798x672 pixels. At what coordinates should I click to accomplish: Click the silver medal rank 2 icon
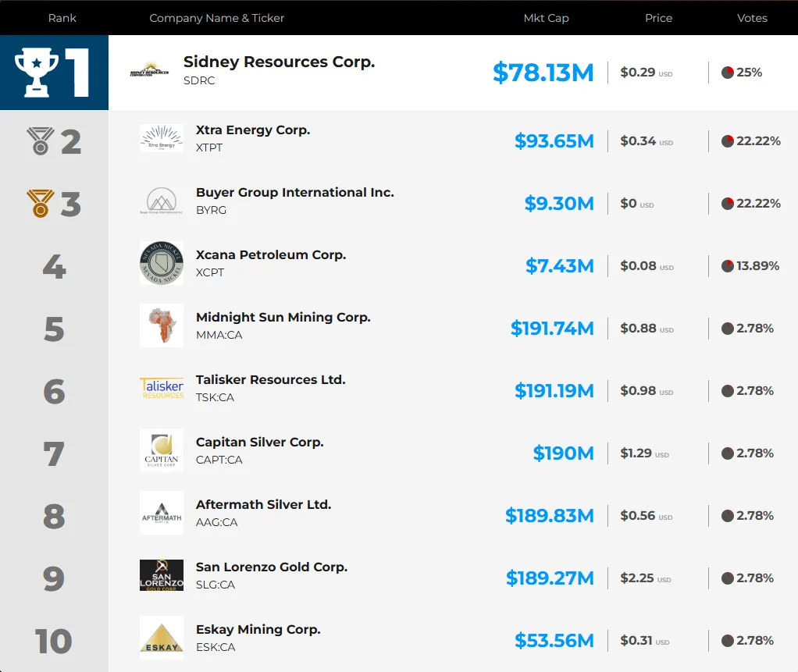pos(41,141)
